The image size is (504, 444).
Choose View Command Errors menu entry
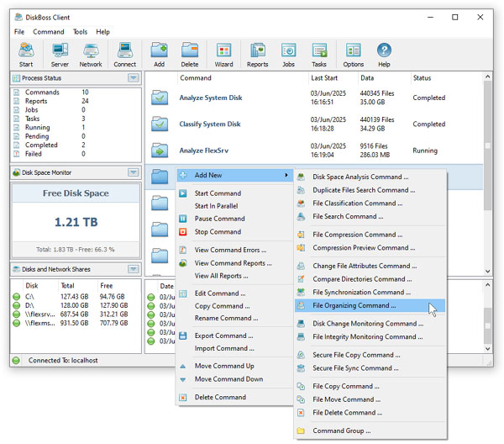click(x=234, y=250)
